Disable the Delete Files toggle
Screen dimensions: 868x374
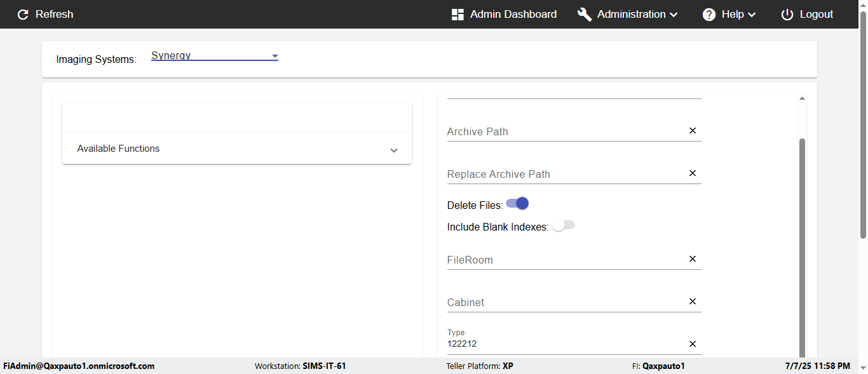click(x=517, y=204)
